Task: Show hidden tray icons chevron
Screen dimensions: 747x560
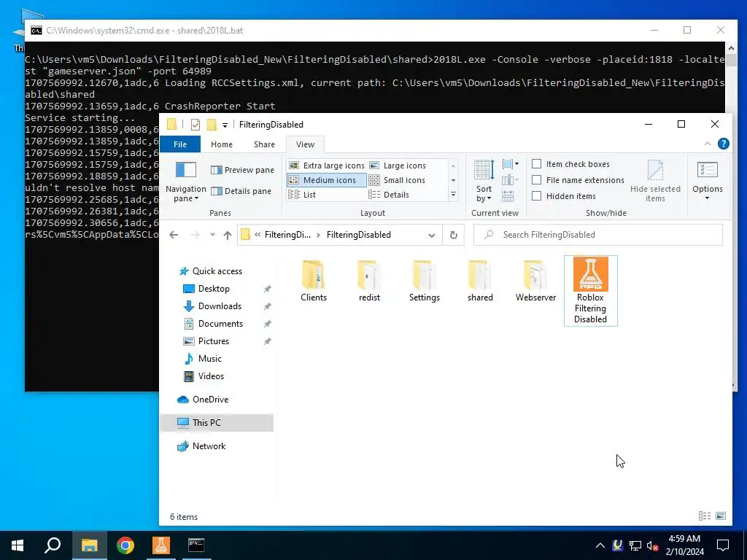Action: coord(600,545)
